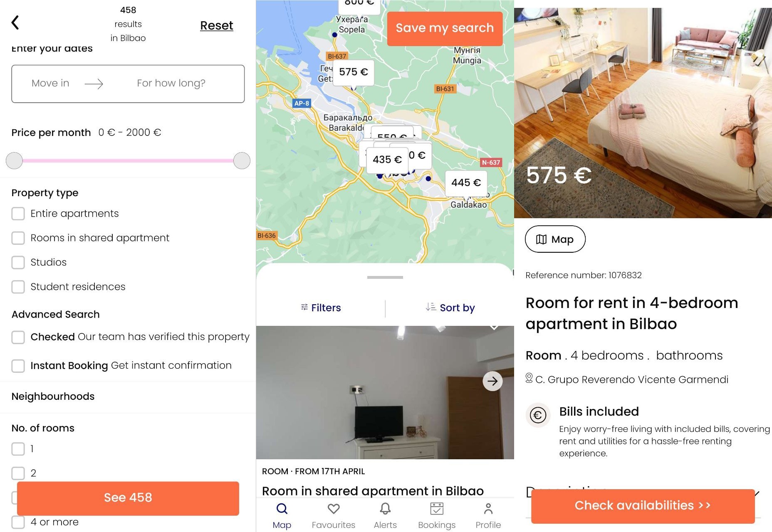Click the Save my search button
772x532 pixels.
point(445,28)
